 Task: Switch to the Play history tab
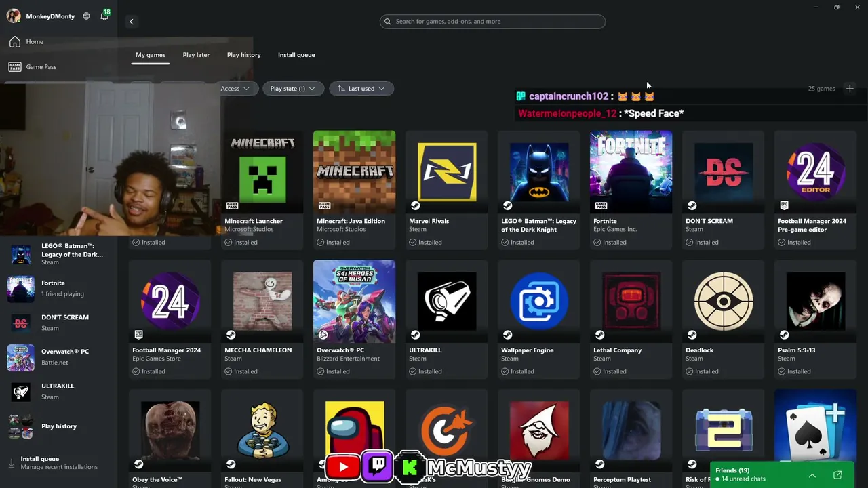click(x=244, y=55)
